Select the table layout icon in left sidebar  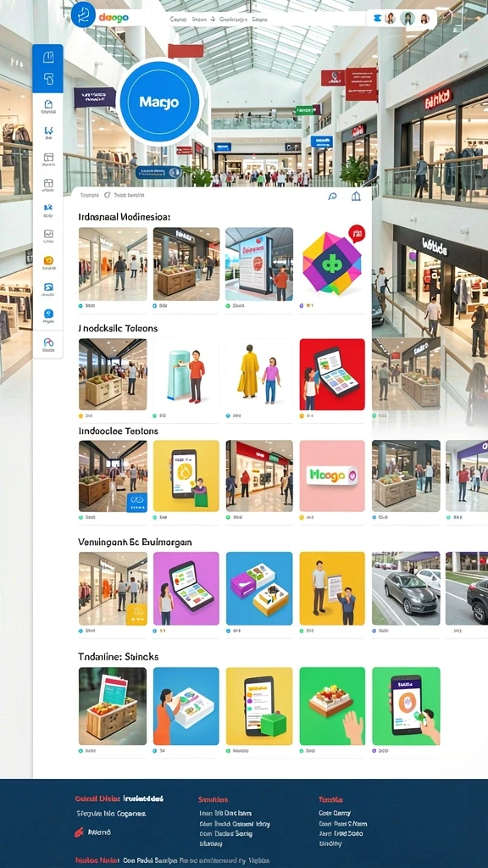48,157
